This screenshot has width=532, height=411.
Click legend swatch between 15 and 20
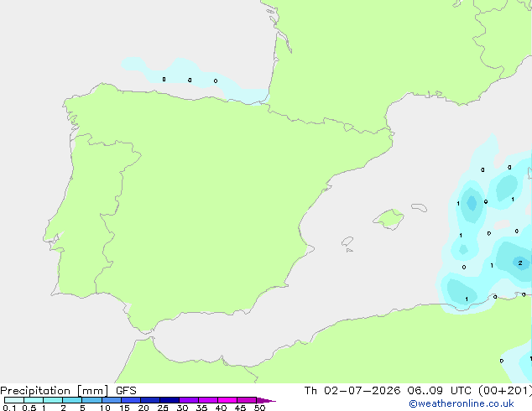(x=131, y=400)
